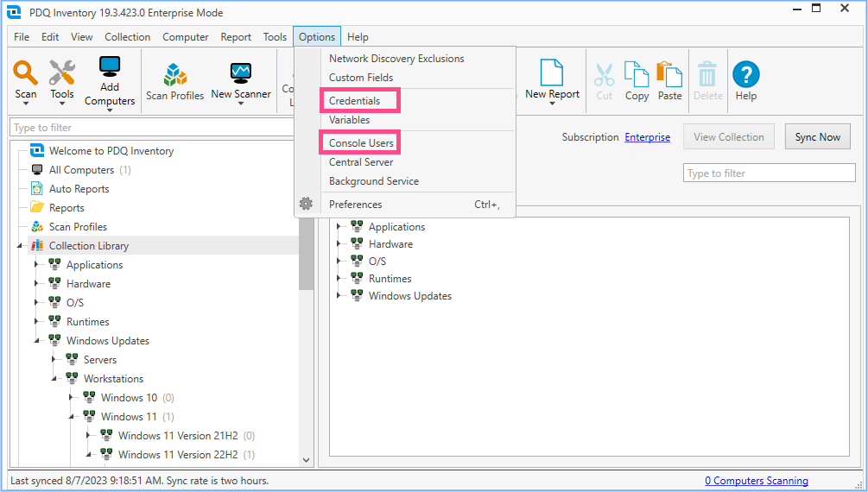Open Auto Reports in the tree
Screen dimensions: 868x492
point(79,189)
